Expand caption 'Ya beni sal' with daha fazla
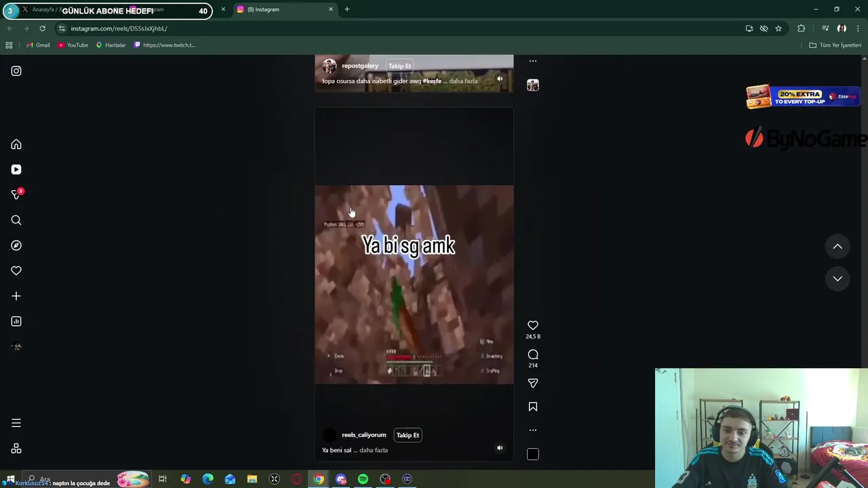The image size is (868, 488). click(x=374, y=450)
